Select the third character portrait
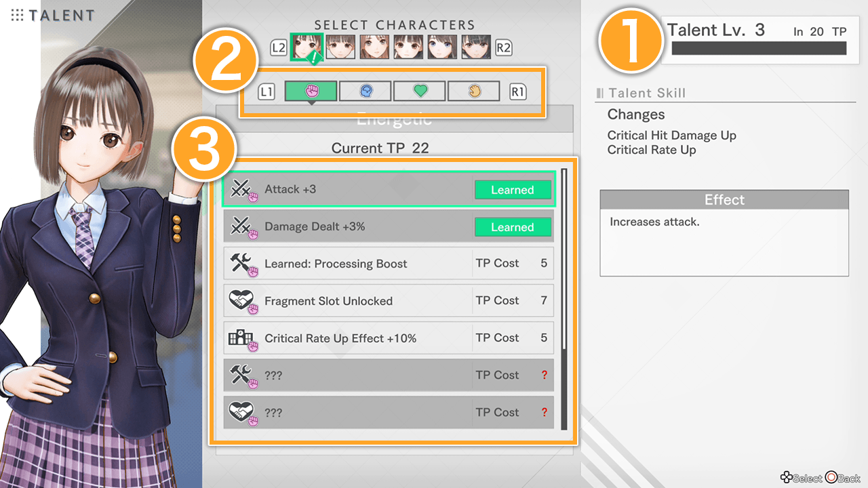Screen dimensions: 868x488 pos(374,47)
